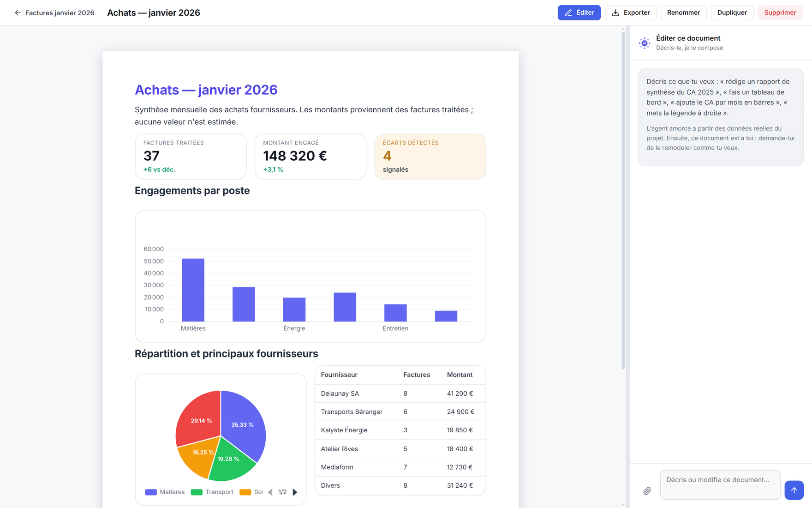Click the Renommer button

(x=683, y=12)
